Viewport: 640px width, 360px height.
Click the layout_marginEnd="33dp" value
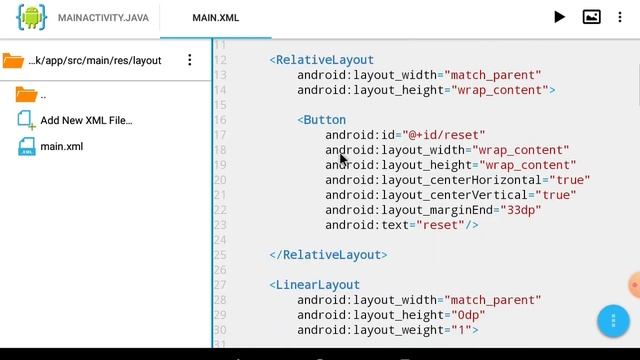(x=521, y=210)
